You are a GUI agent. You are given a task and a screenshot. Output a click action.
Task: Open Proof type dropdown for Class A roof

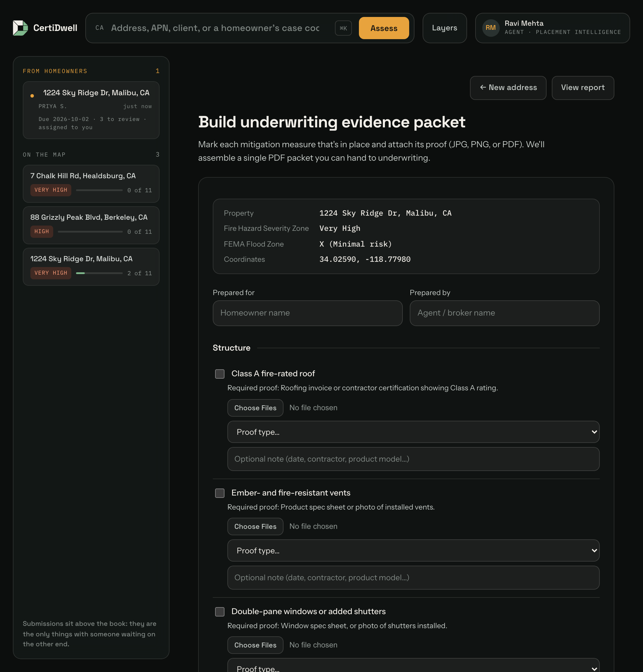point(413,432)
